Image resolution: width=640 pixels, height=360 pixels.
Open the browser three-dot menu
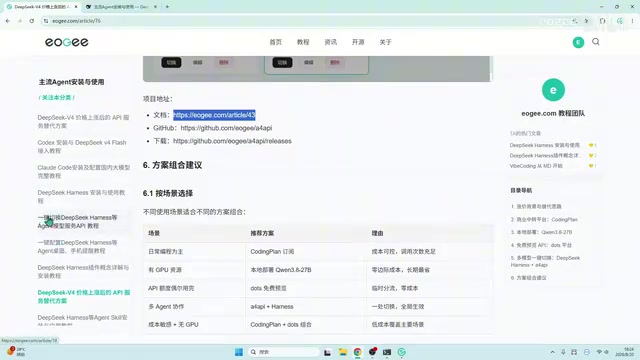coord(632,21)
